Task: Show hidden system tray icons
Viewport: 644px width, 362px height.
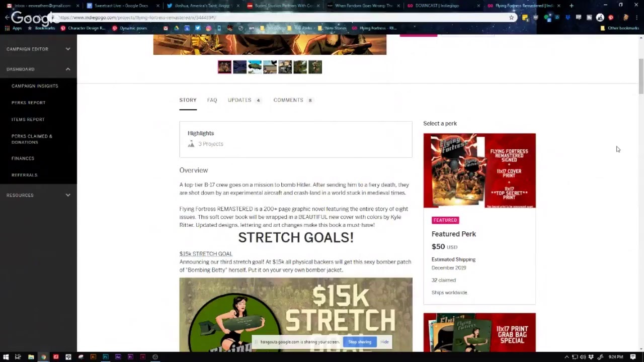Action: [x=567, y=357]
